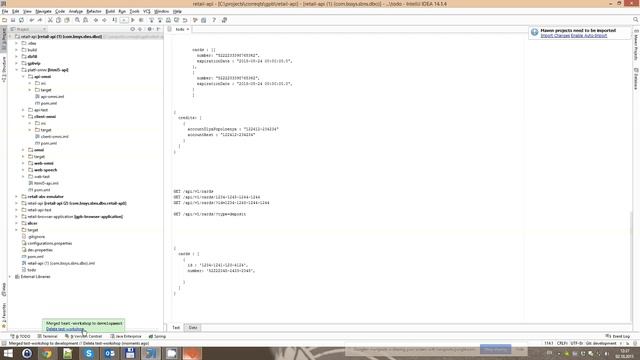Expand the External Libraries node
Viewport: 640px width, 360px height.
pyautogui.click(x=10, y=277)
